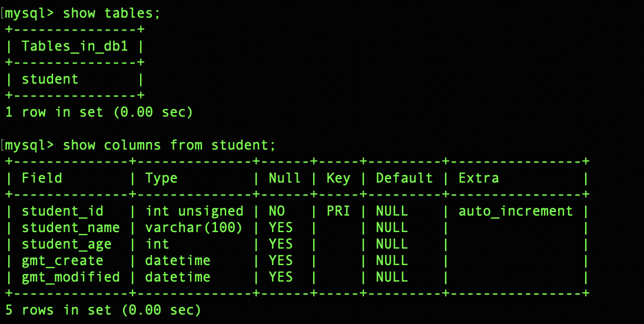
Task: Click the Key column header
Action: click(338, 178)
